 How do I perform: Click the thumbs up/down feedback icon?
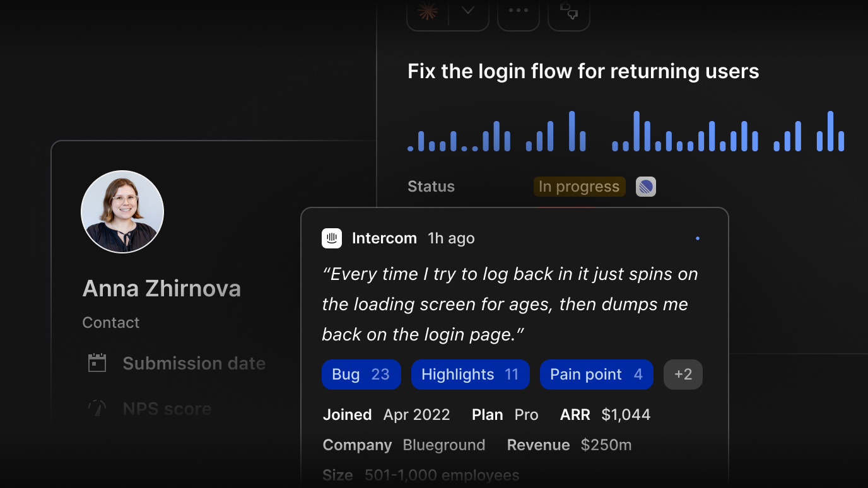(x=569, y=11)
